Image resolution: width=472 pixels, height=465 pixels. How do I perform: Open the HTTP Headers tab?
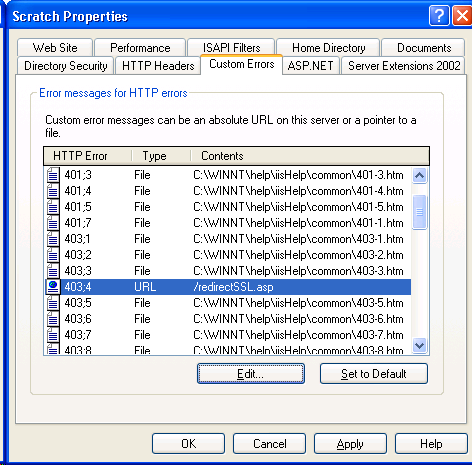point(158,66)
